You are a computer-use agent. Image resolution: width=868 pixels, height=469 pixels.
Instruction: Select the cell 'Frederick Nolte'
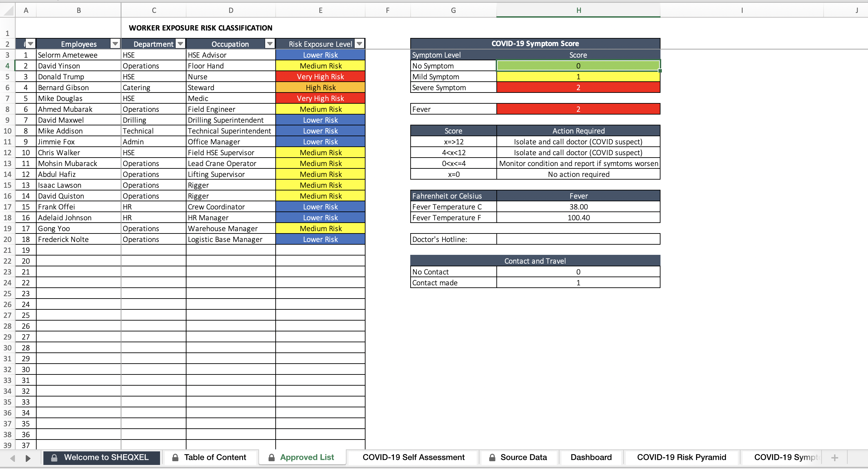tap(79, 239)
